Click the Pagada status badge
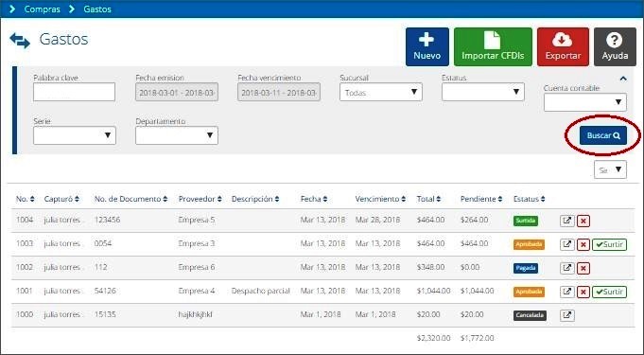This screenshot has width=644, height=355. (x=525, y=268)
